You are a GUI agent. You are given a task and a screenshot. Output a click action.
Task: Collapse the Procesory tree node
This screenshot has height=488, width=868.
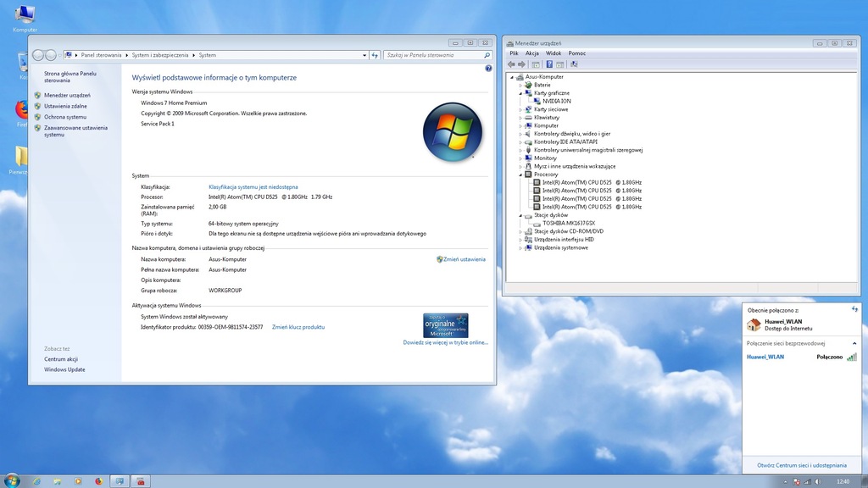coord(521,175)
